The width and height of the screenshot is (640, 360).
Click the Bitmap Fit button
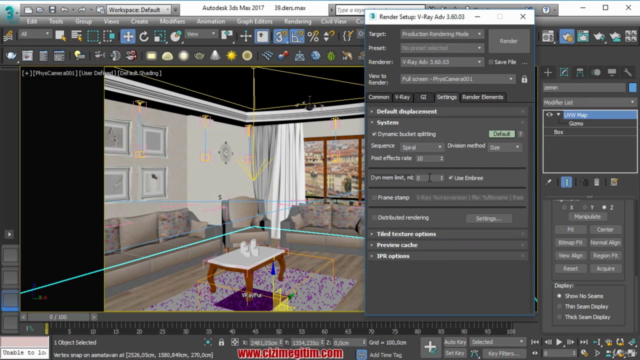point(570,242)
